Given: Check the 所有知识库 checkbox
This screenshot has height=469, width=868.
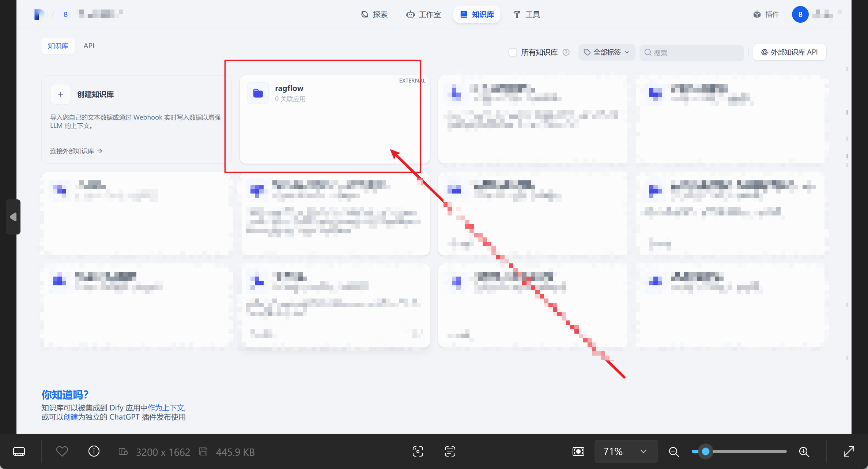Looking at the screenshot, I should [x=513, y=52].
